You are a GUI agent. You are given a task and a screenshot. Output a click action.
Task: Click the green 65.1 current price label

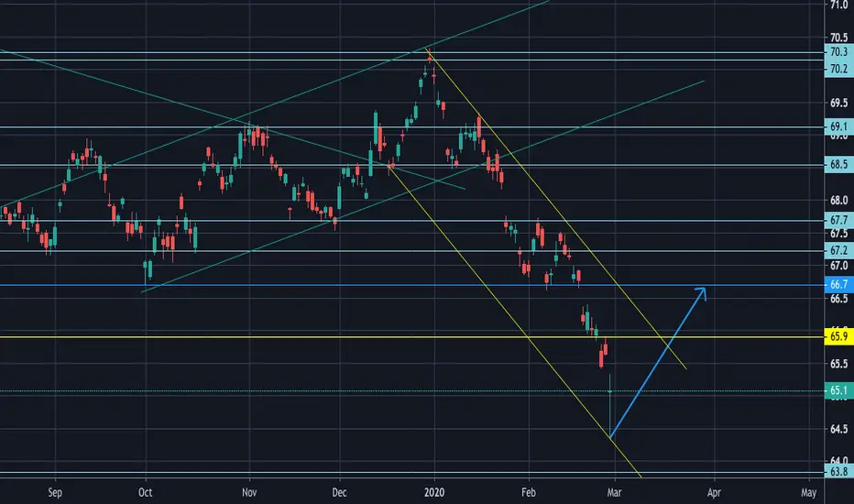click(838, 390)
